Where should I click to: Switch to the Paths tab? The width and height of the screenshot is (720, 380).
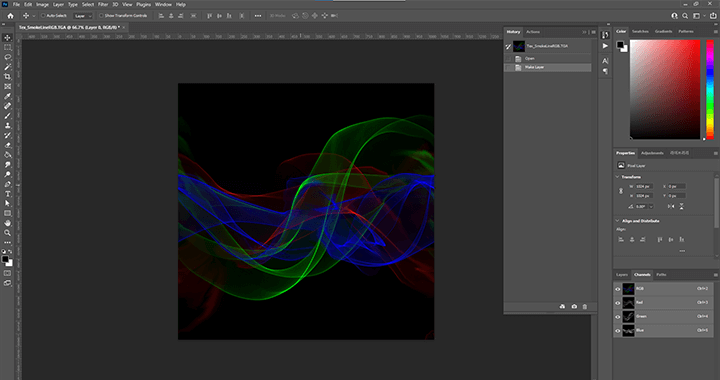pos(661,275)
